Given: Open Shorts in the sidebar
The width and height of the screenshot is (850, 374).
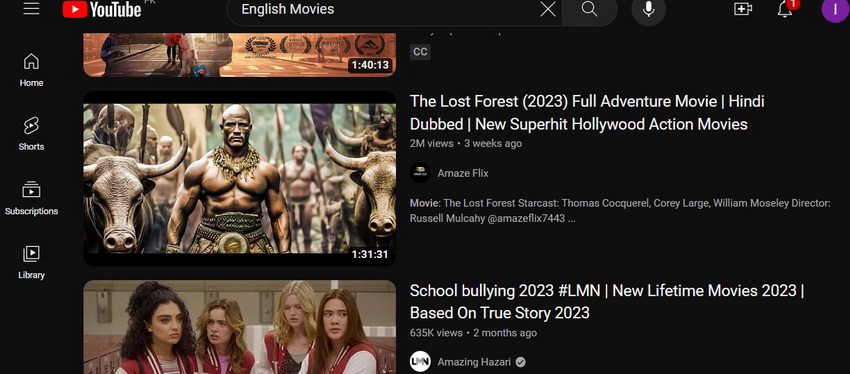Looking at the screenshot, I should (x=31, y=133).
